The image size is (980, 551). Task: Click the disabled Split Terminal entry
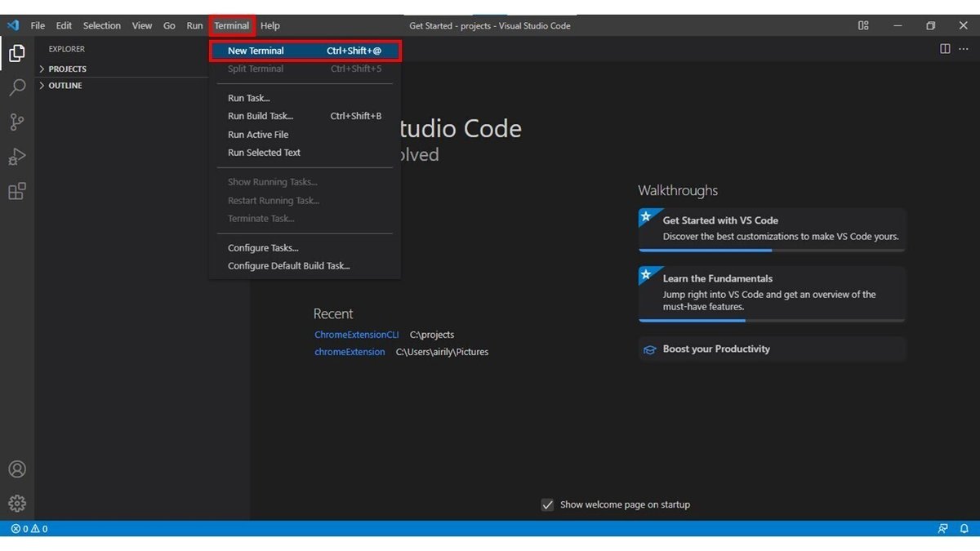pyautogui.click(x=305, y=69)
